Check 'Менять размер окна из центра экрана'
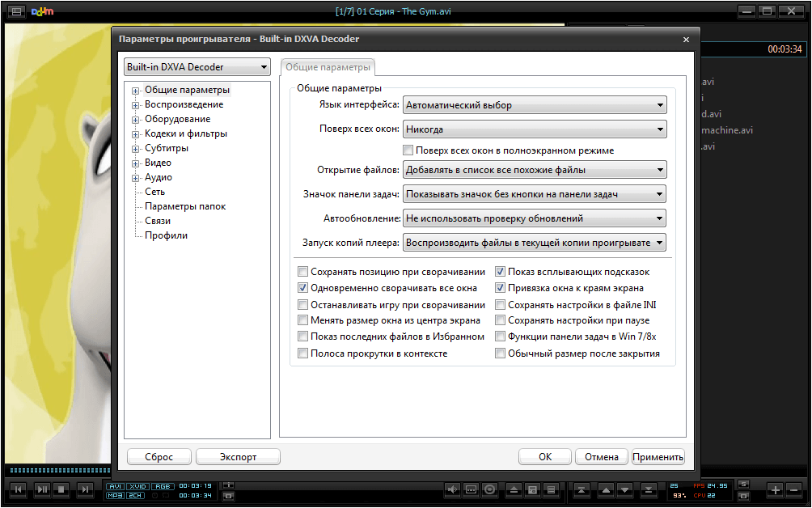The height and width of the screenshot is (508, 812). pos(303,320)
